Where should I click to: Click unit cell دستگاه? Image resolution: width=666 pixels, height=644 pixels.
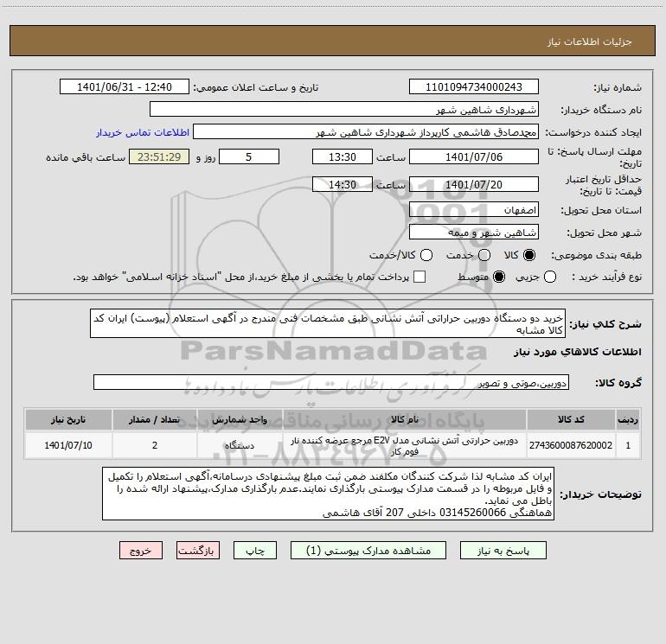click(240, 445)
